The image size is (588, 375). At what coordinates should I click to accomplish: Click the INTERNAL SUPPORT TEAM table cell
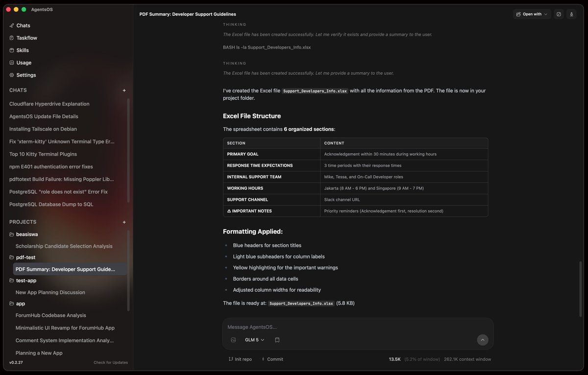pyautogui.click(x=271, y=177)
